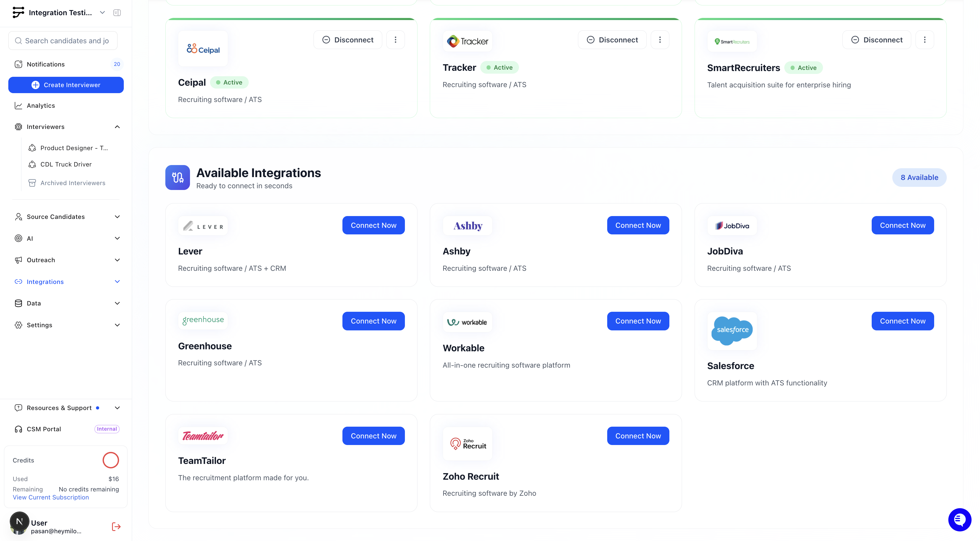Expand the Settings sidebar section
This screenshot has width=980, height=541.
pyautogui.click(x=117, y=325)
